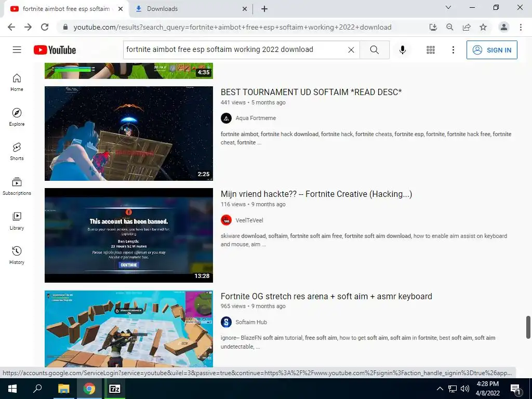Open YouTube settings three-dot menu
This screenshot has width=532, height=399.
coord(453,50)
